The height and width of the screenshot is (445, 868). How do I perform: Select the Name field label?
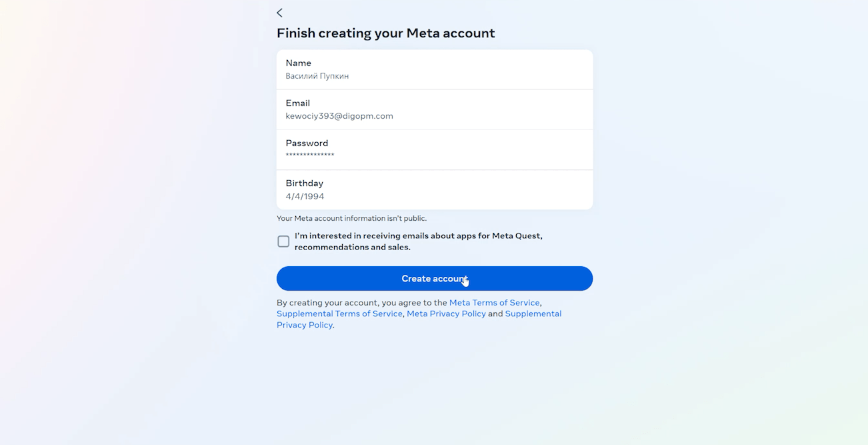coord(298,63)
